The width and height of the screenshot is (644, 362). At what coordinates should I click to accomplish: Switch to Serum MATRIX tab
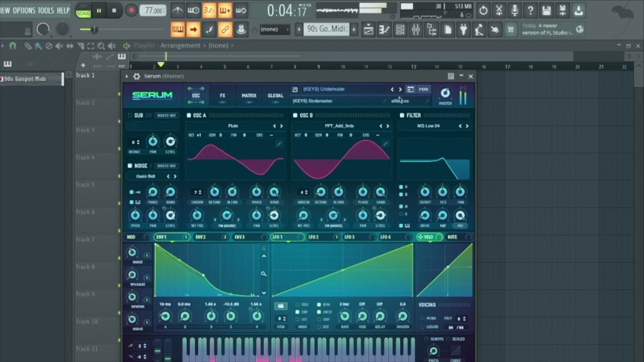(249, 96)
